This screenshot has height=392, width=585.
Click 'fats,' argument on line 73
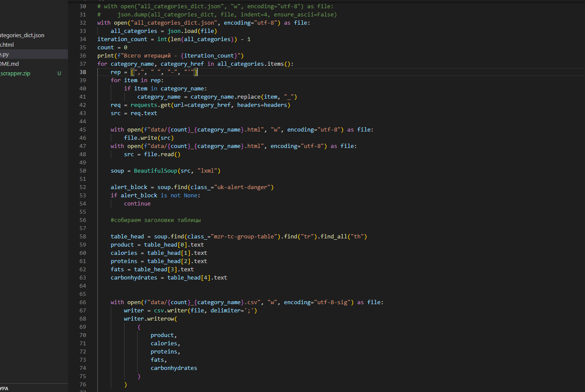pos(159,360)
